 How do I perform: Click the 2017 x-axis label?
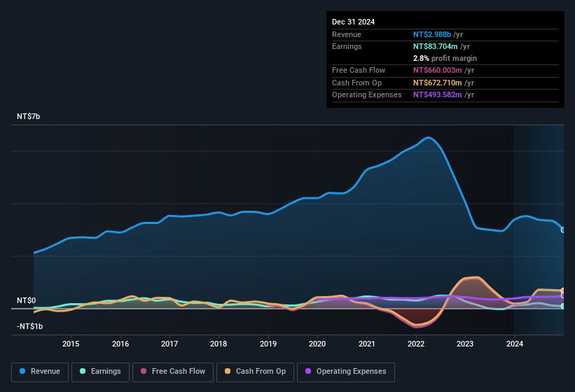pos(169,344)
